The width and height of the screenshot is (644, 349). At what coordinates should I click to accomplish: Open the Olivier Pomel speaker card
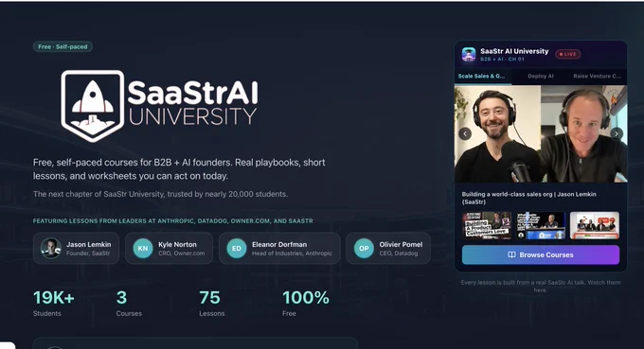[388, 248]
